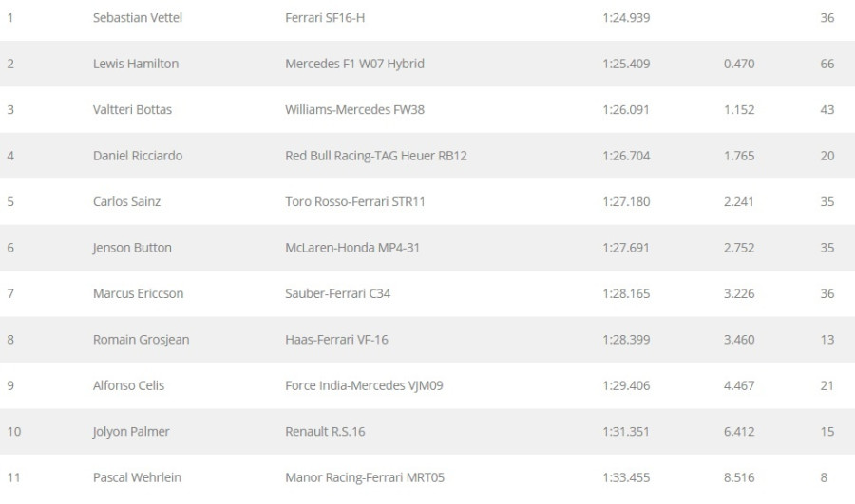Click the Ferrari SF16-H car cell
Screen dimensions: 855x504
[x=327, y=18]
